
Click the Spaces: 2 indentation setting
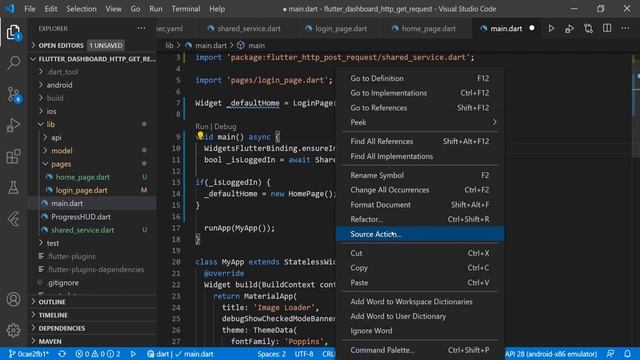271,354
